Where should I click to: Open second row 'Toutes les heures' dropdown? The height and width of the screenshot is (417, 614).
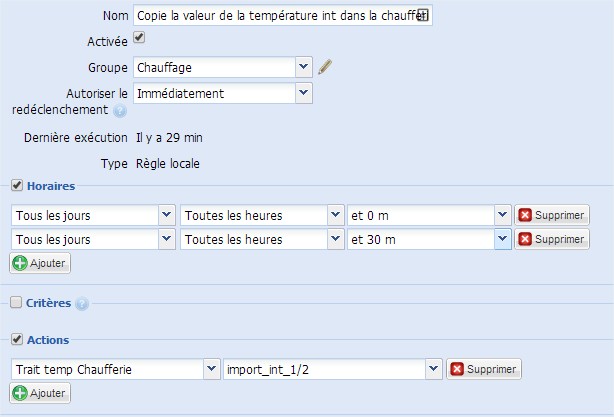click(335, 240)
